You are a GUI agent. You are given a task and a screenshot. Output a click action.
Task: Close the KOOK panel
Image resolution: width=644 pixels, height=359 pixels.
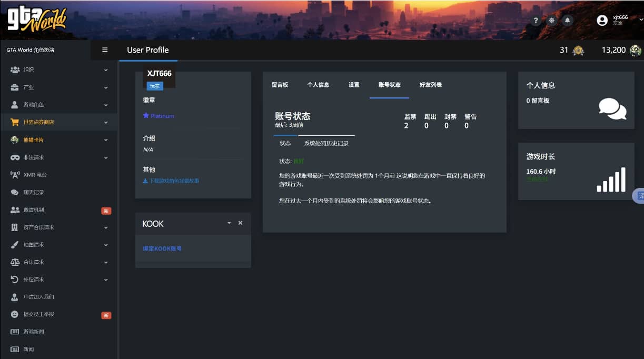click(x=240, y=223)
